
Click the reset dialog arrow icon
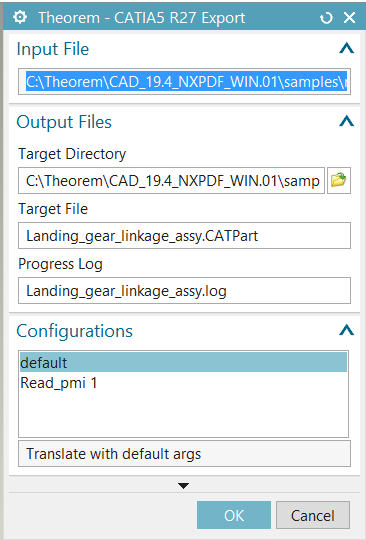tap(326, 18)
